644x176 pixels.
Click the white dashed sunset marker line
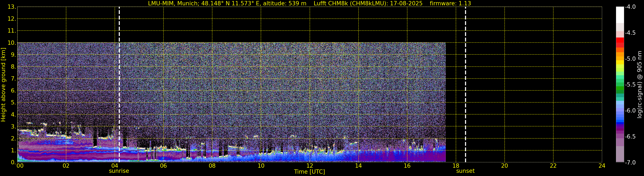tap(465, 85)
